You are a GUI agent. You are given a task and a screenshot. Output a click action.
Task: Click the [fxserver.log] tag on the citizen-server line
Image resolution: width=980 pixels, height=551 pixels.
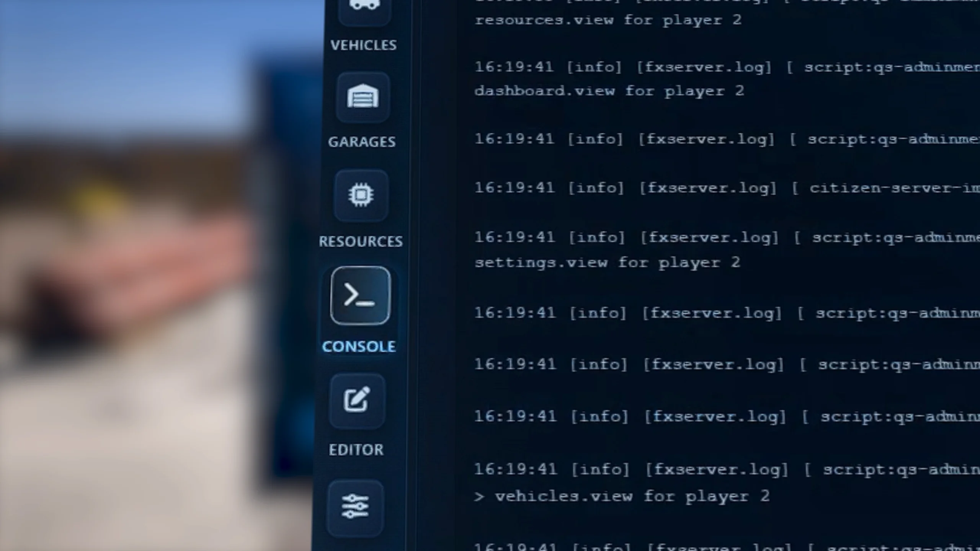pos(708,188)
